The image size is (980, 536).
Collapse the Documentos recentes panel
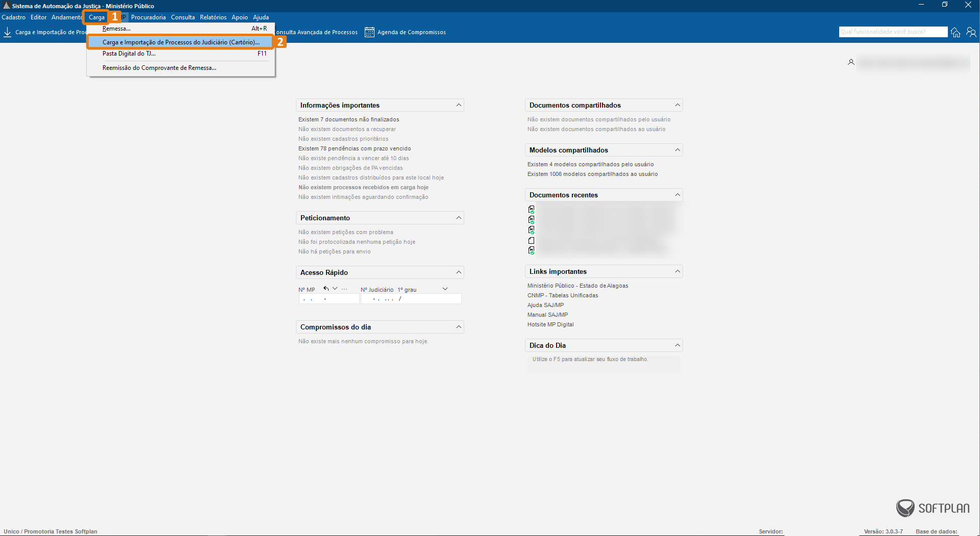click(677, 195)
